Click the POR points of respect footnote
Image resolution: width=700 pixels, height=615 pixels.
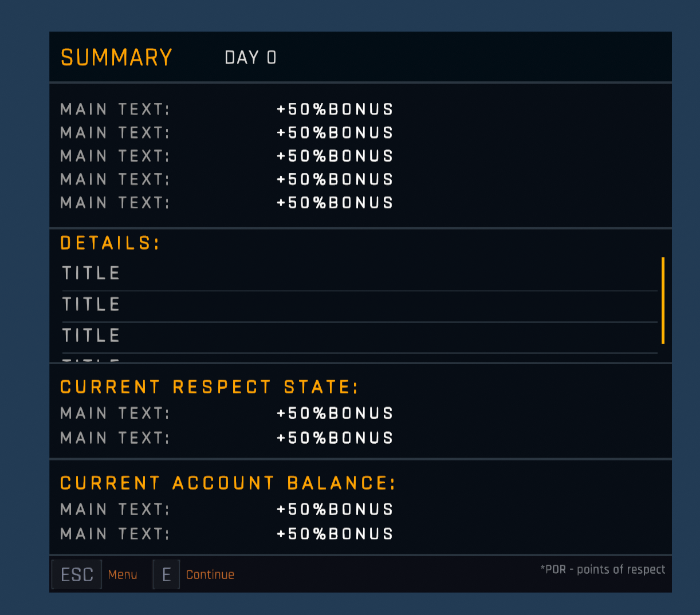click(603, 569)
